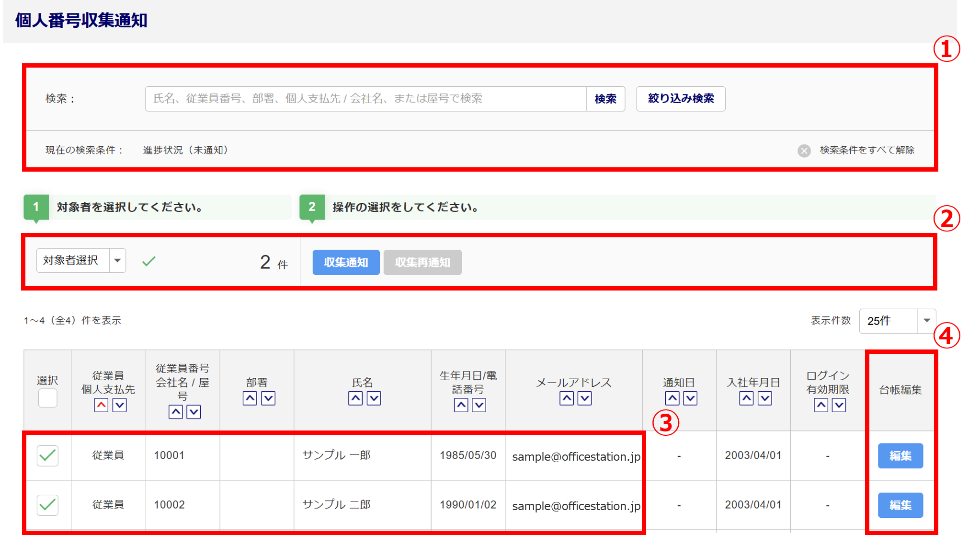Sort 部署 column ascending
Screen dimensions: 980x535
tap(250, 398)
